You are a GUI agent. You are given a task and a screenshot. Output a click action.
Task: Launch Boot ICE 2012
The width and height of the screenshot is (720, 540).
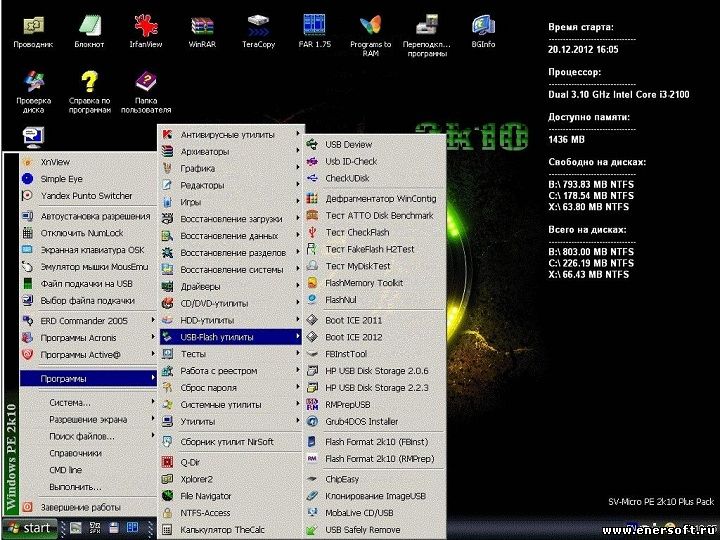[375, 337]
